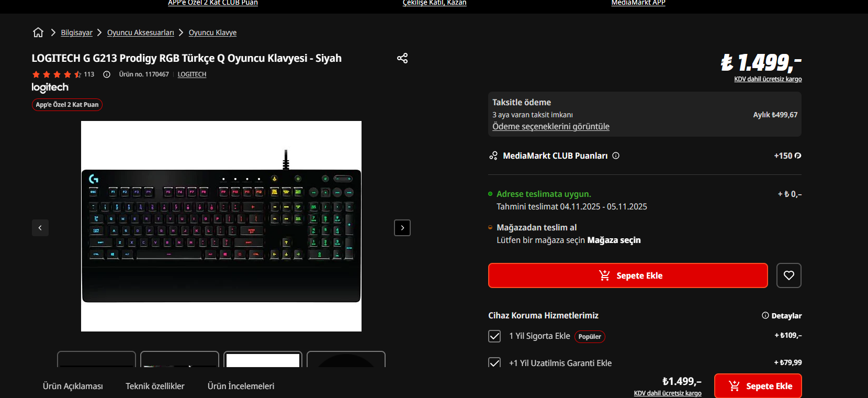Viewport: 868px width, 398px height.
Task: Click the Logitech brand logo
Action: [x=50, y=87]
